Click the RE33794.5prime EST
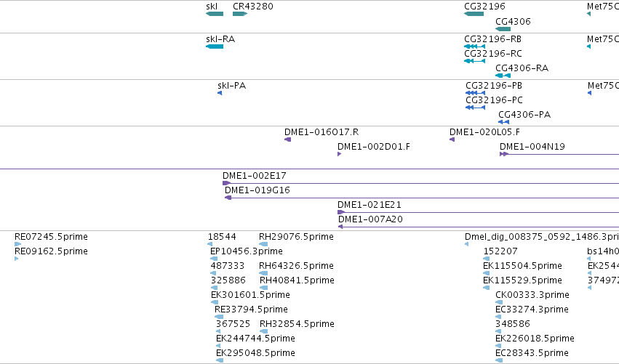The height and width of the screenshot is (364, 619). 219,317
